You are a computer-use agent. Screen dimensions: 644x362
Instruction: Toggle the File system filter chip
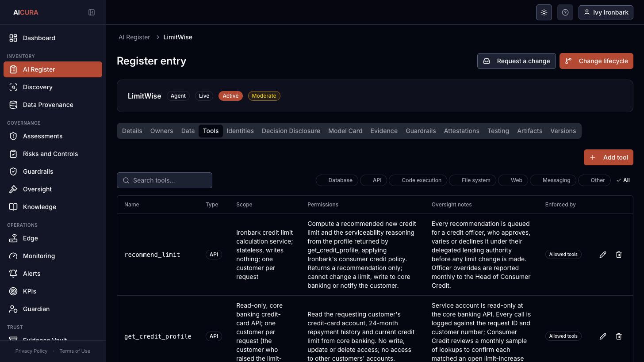[x=472, y=180]
